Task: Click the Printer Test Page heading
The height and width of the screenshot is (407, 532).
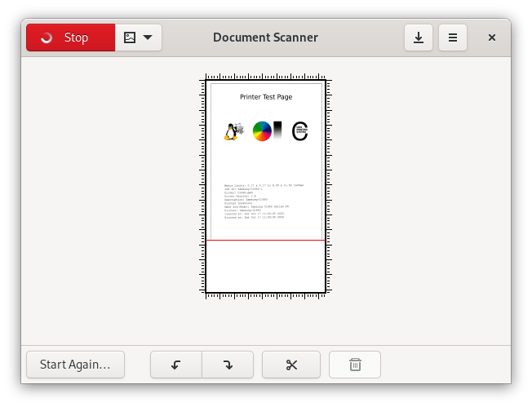Action: point(266,97)
